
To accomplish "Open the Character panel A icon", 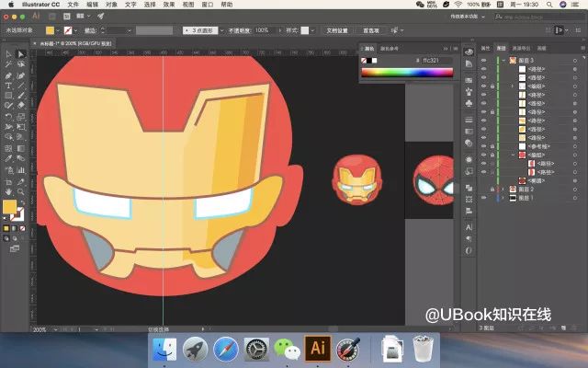I will click(x=469, y=227).
